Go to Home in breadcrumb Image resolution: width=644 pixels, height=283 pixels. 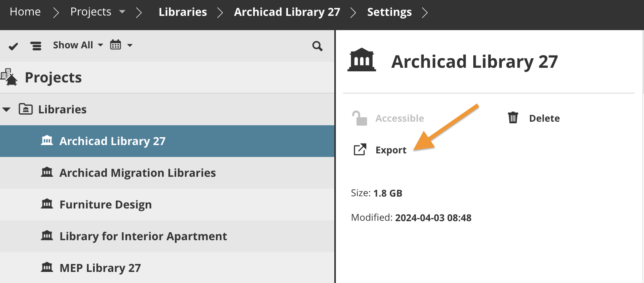[25, 12]
